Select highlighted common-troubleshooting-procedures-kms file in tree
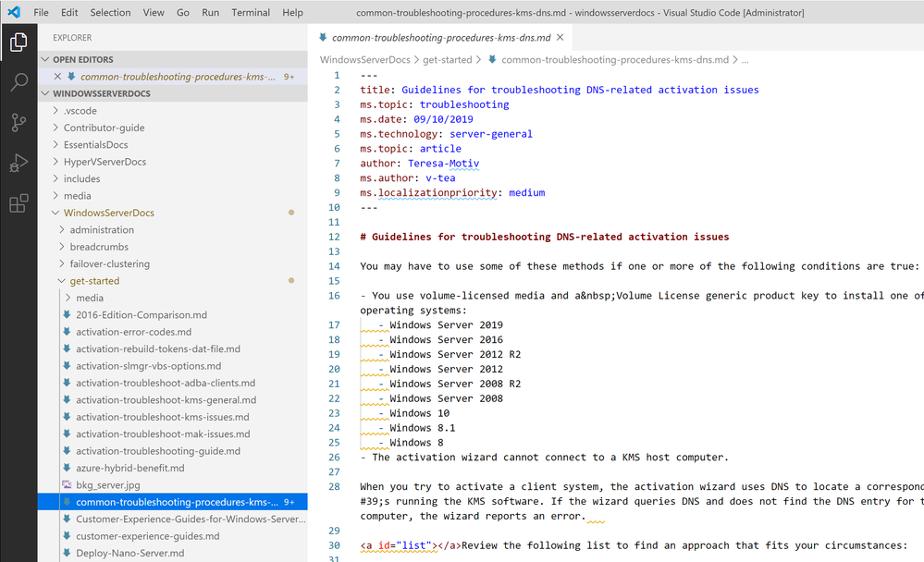The width and height of the screenshot is (924, 562). coord(173,502)
